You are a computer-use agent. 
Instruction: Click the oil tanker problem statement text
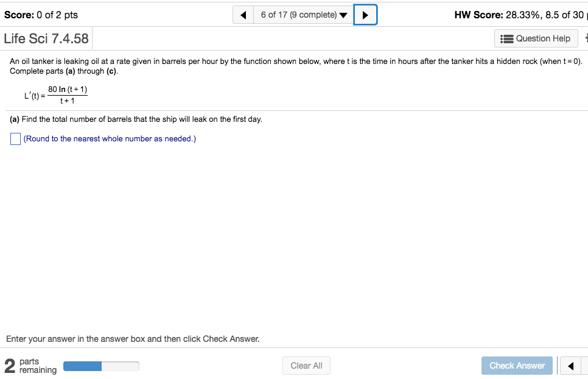pos(296,66)
